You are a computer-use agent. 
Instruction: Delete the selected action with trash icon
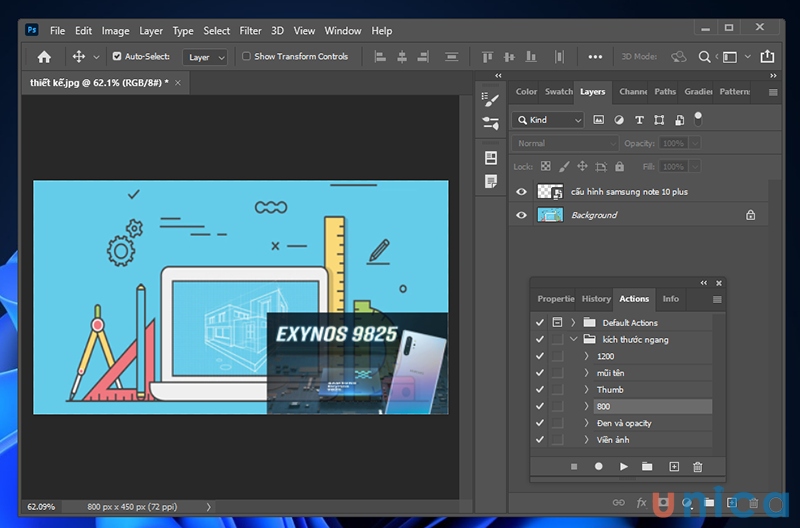click(698, 466)
